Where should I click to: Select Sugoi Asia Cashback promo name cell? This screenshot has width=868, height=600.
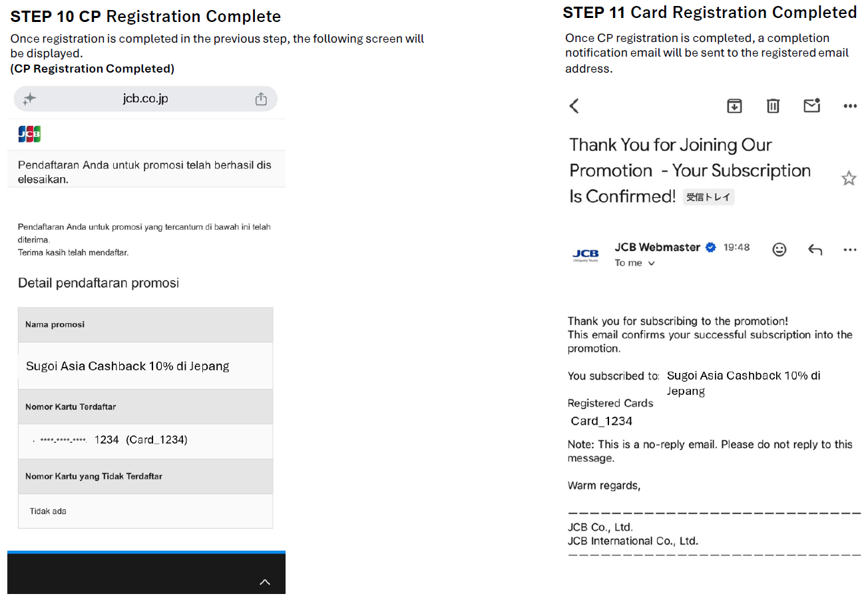145,366
